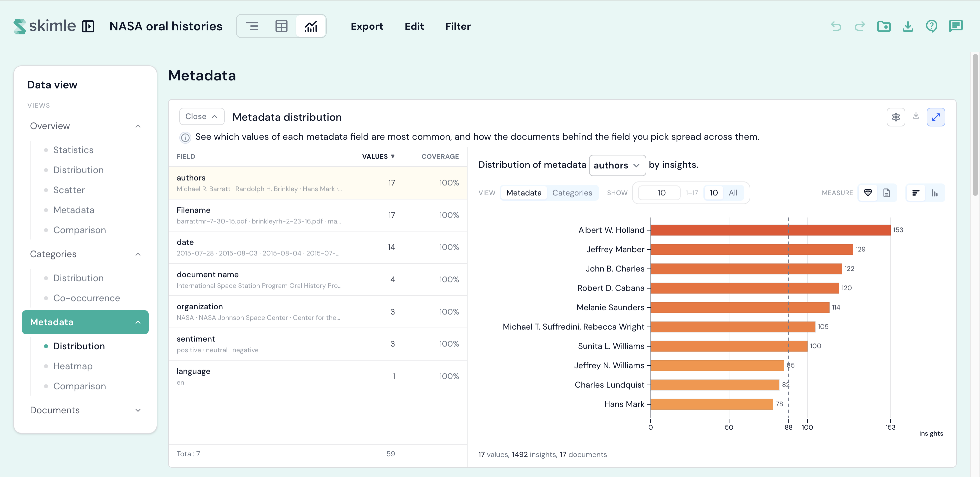Click the Albert W. Holland bar
The height and width of the screenshot is (477, 980).
click(770, 230)
